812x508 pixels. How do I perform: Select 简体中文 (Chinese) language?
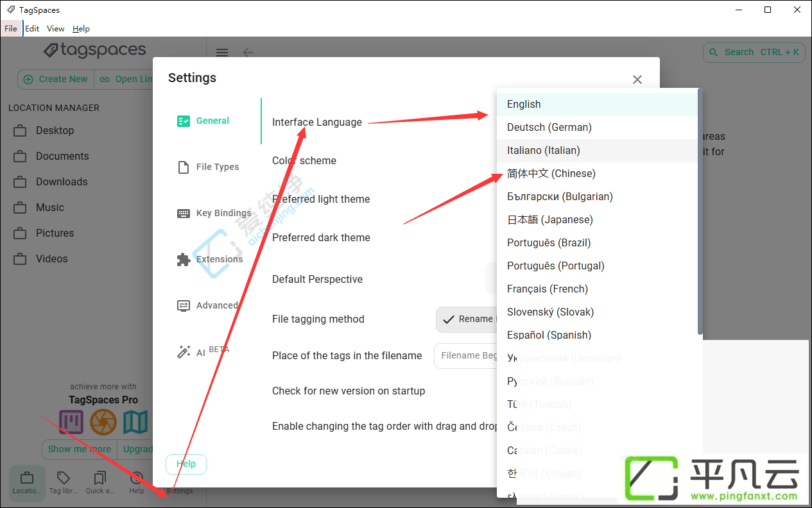tap(597, 173)
